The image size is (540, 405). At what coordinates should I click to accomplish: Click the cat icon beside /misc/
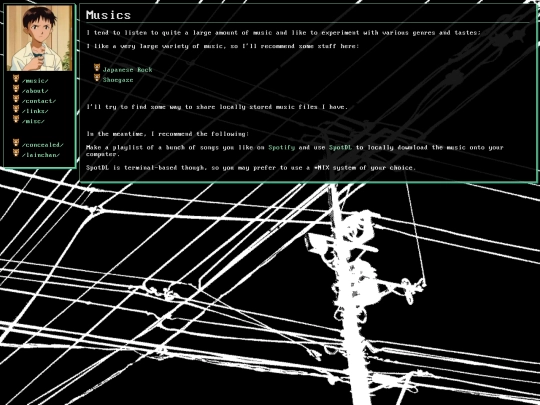(x=16, y=119)
